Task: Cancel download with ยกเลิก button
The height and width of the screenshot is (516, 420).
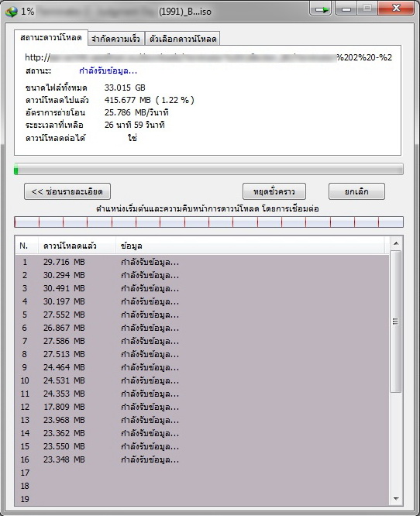Action: [x=356, y=191]
